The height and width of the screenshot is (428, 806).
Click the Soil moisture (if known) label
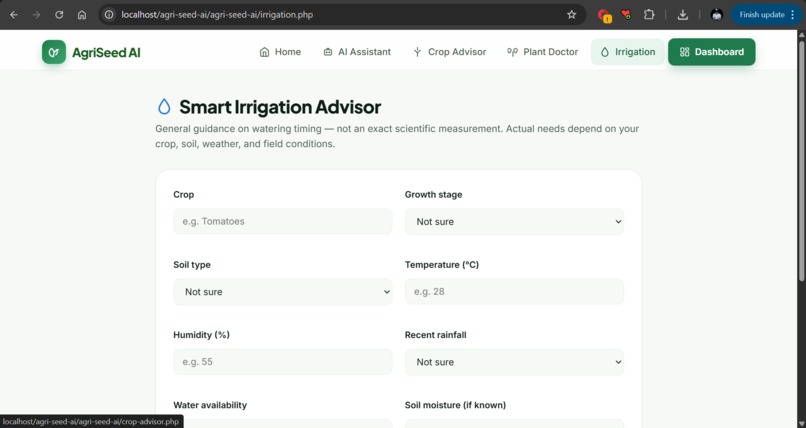455,405
